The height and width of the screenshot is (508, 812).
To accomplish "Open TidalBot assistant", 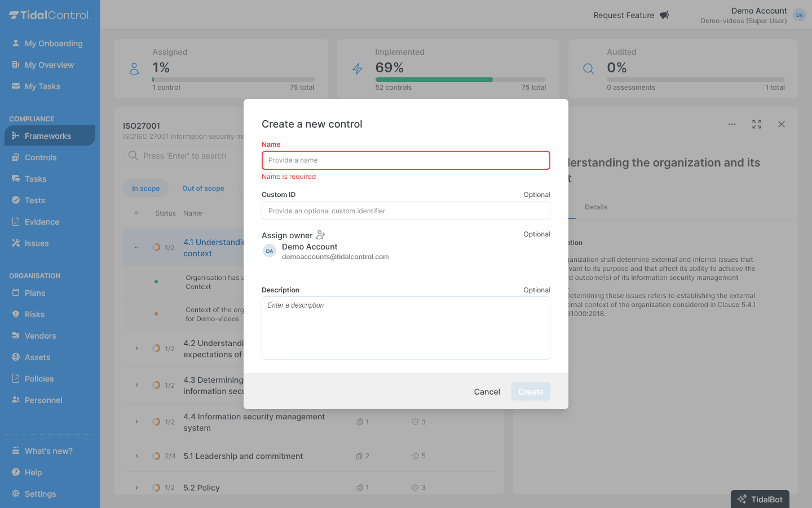I will [760, 499].
